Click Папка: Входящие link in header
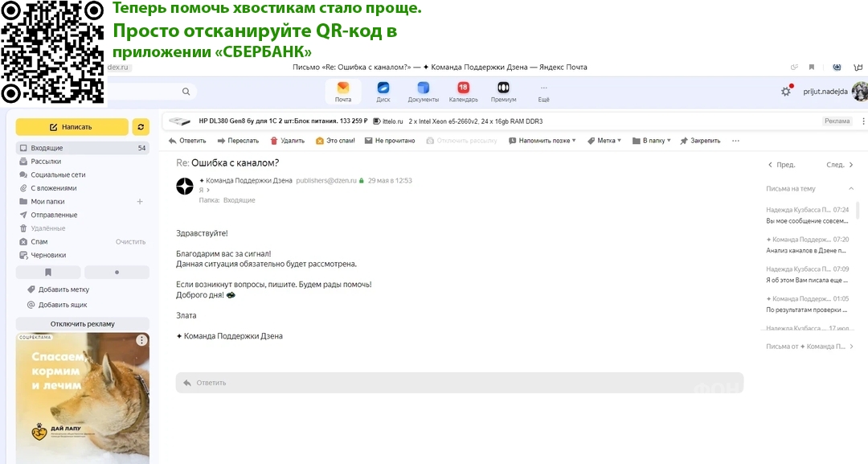This screenshot has width=868, height=464. (x=227, y=200)
